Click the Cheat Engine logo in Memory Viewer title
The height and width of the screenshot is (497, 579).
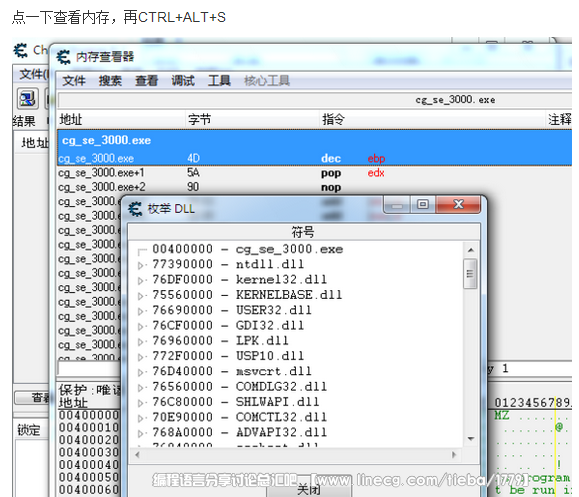click(x=64, y=57)
